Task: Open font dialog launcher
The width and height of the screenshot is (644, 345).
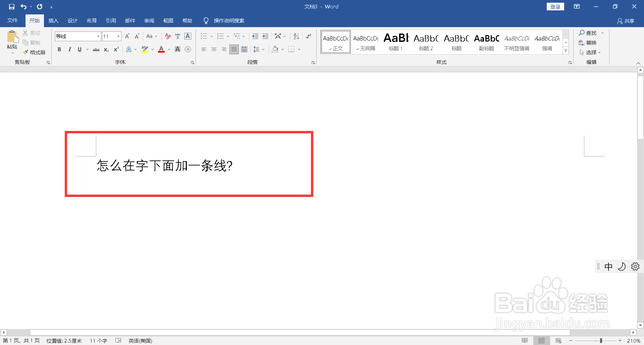Action: 193,63
